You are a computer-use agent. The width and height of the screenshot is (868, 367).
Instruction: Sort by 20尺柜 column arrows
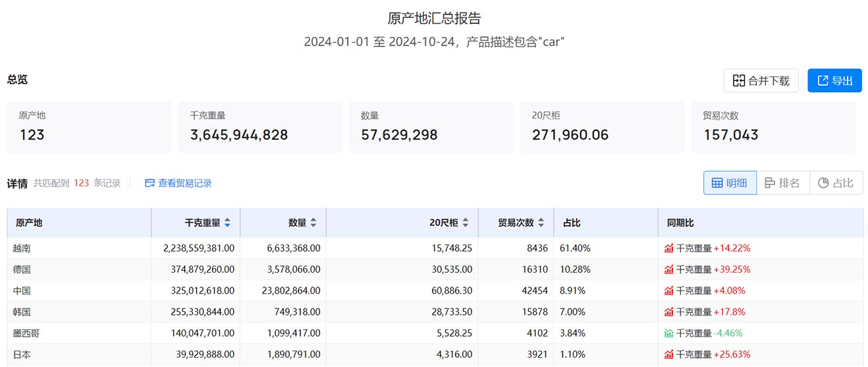(x=466, y=223)
